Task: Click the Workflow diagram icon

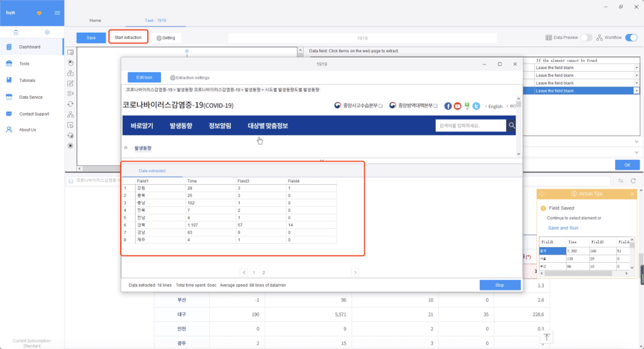Action: pyautogui.click(x=599, y=38)
